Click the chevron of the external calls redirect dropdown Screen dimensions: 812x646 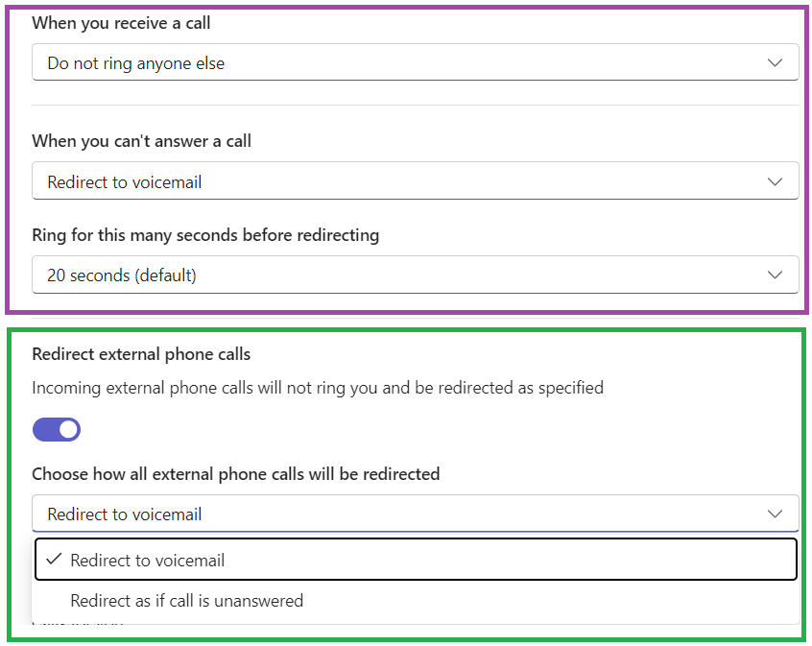click(x=776, y=514)
